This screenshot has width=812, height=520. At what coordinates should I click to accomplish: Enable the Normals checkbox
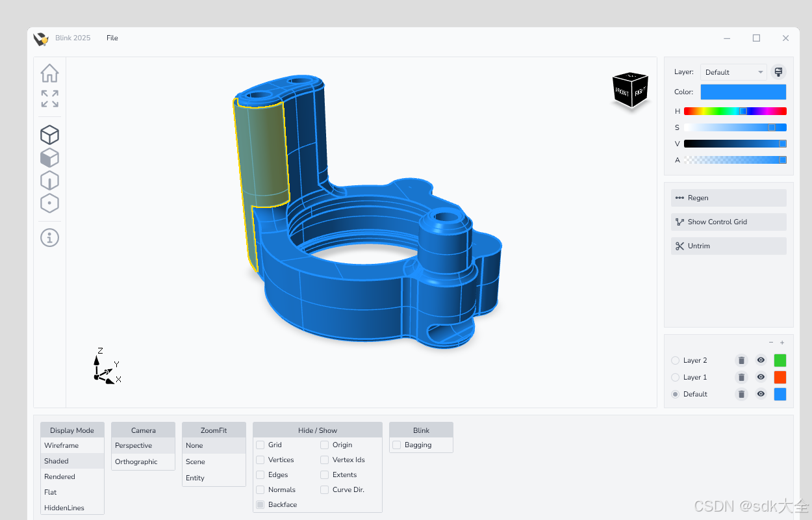(260, 489)
